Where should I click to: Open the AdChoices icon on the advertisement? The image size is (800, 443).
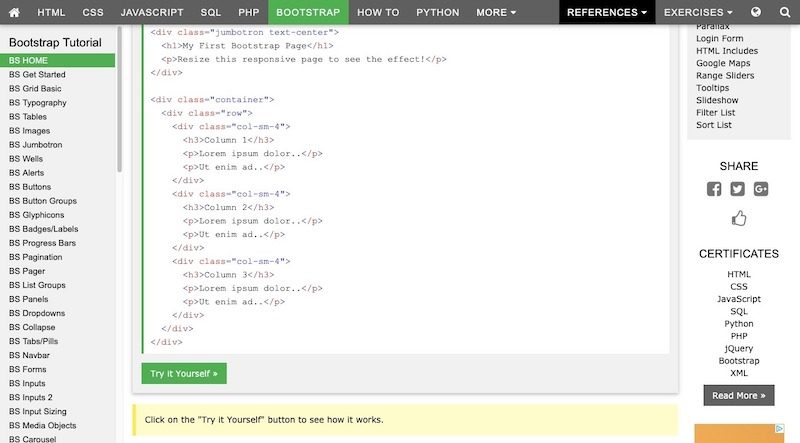coord(780,429)
